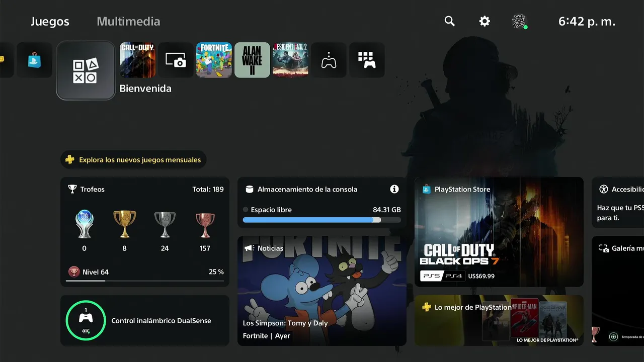Select the gold trophy icon
The width and height of the screenshot is (644, 362).
tap(124, 224)
